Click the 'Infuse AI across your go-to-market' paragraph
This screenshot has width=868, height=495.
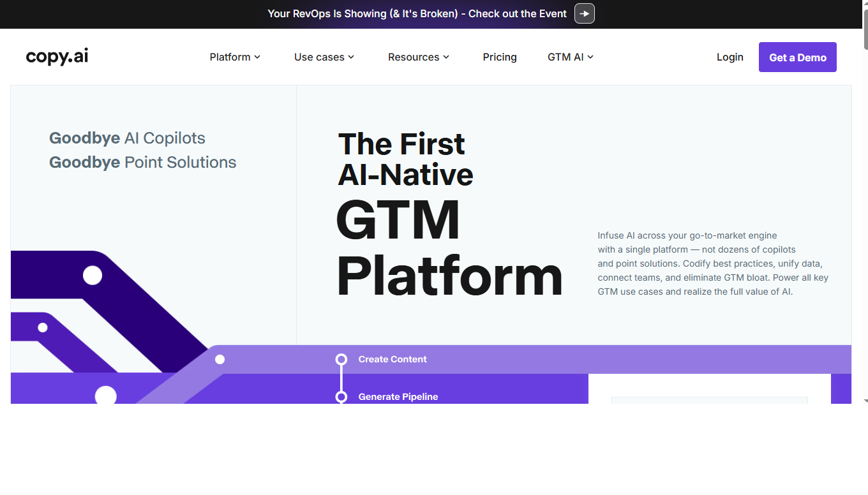point(713,263)
